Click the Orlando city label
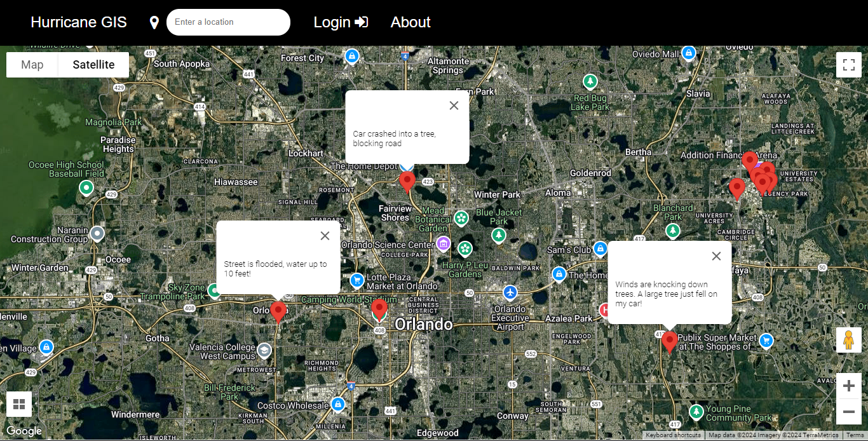 click(424, 325)
